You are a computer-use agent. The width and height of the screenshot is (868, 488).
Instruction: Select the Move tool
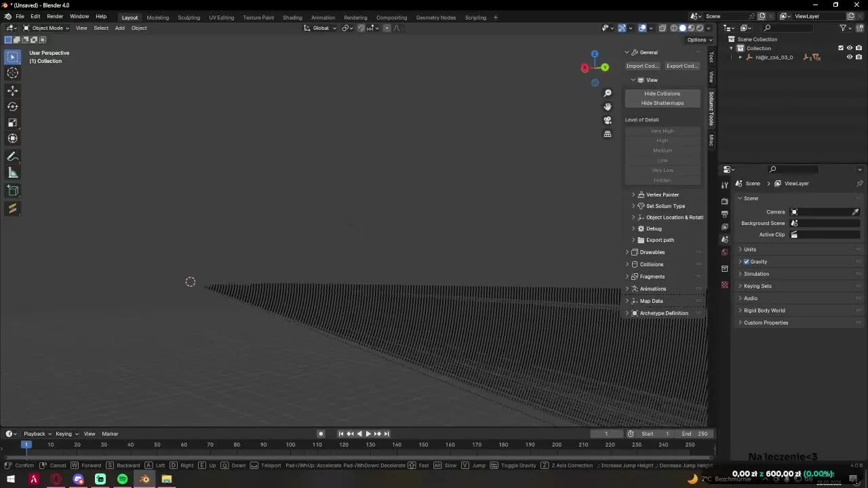click(x=12, y=91)
